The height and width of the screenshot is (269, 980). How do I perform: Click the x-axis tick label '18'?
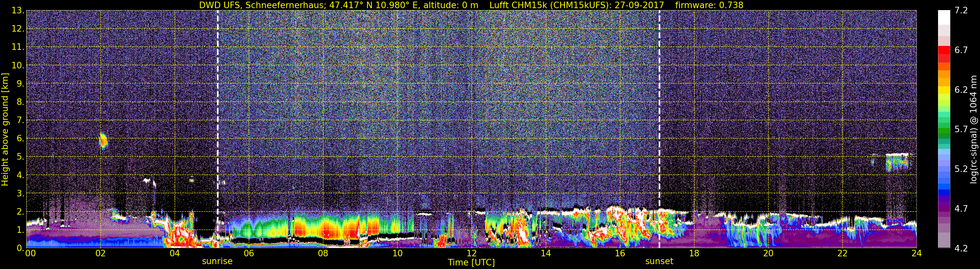pos(694,253)
